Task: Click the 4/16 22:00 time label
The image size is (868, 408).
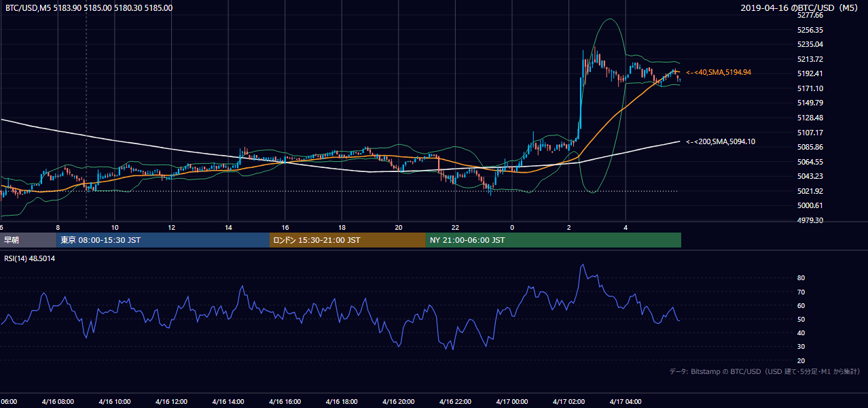Action: (455, 401)
